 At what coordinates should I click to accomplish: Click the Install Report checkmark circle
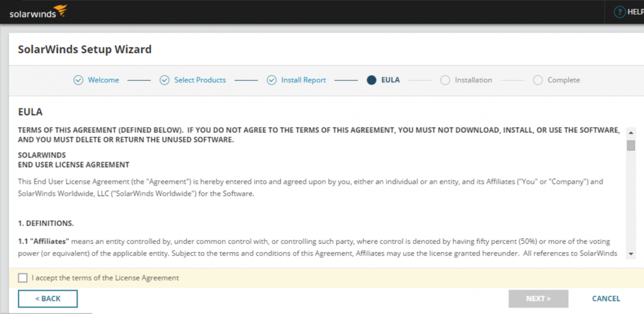pos(272,80)
